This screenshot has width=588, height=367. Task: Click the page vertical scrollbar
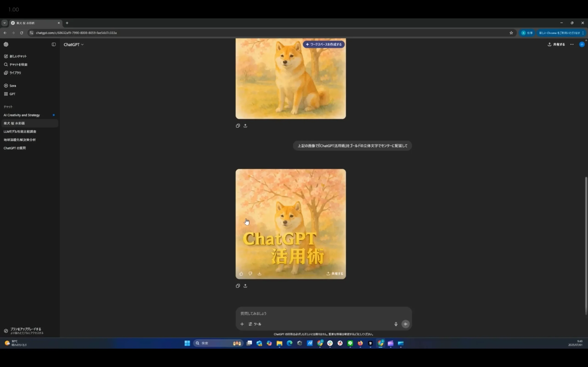tap(586, 245)
